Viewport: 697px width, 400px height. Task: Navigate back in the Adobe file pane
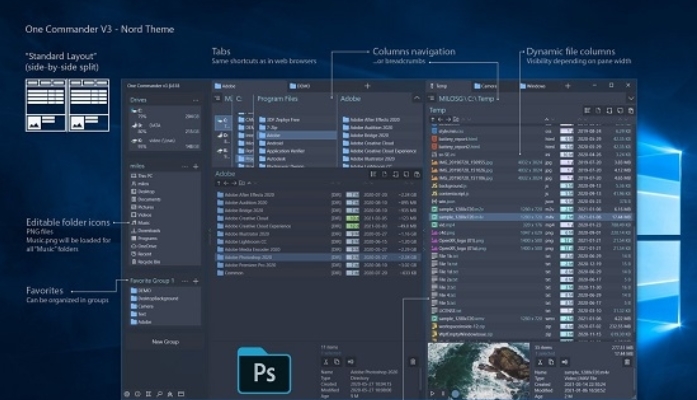[226, 183]
